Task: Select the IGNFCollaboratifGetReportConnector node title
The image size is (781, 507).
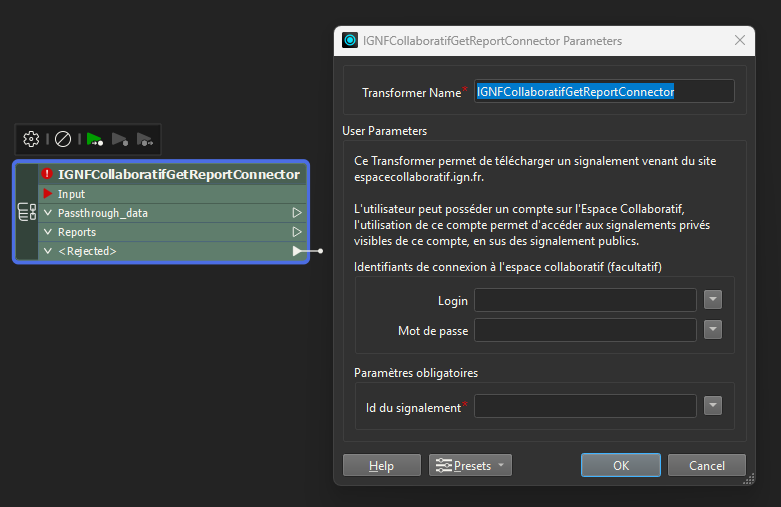Action: [179, 174]
